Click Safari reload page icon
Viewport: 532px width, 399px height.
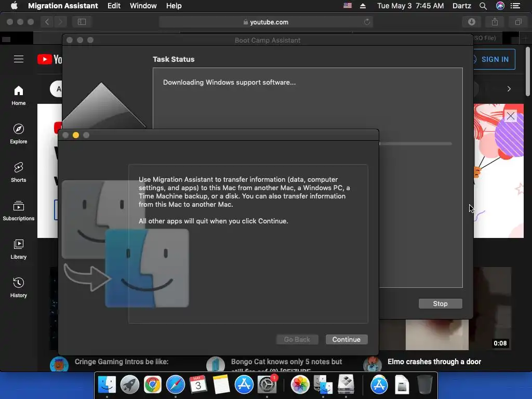point(367,22)
